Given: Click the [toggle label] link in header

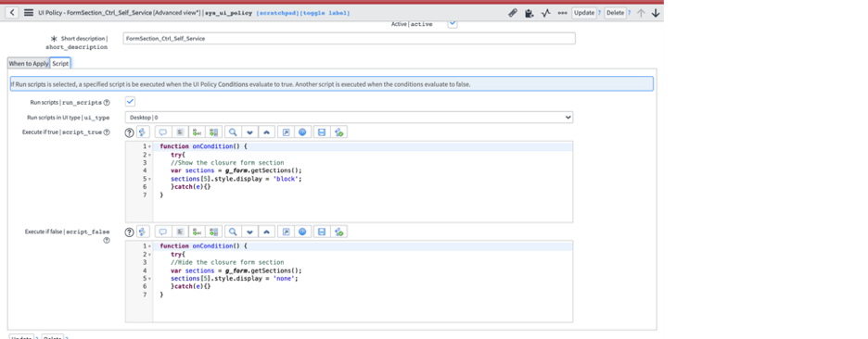Looking at the screenshot, I should pyautogui.click(x=325, y=13).
